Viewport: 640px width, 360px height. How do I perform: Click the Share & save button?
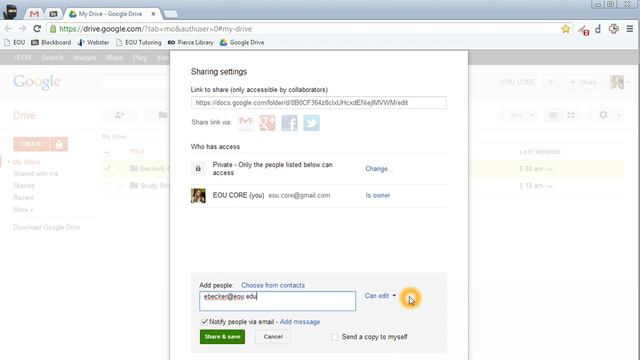tap(222, 337)
